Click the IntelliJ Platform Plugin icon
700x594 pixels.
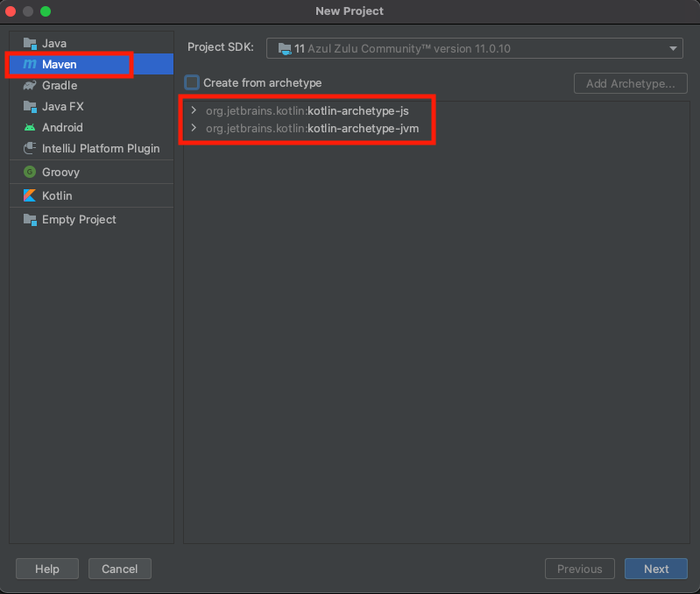(x=30, y=148)
